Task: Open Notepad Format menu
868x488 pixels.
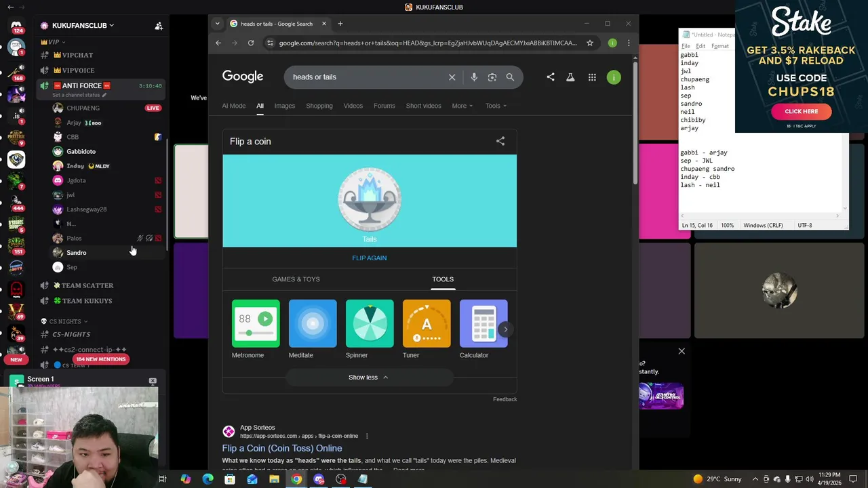Action: pos(720,46)
